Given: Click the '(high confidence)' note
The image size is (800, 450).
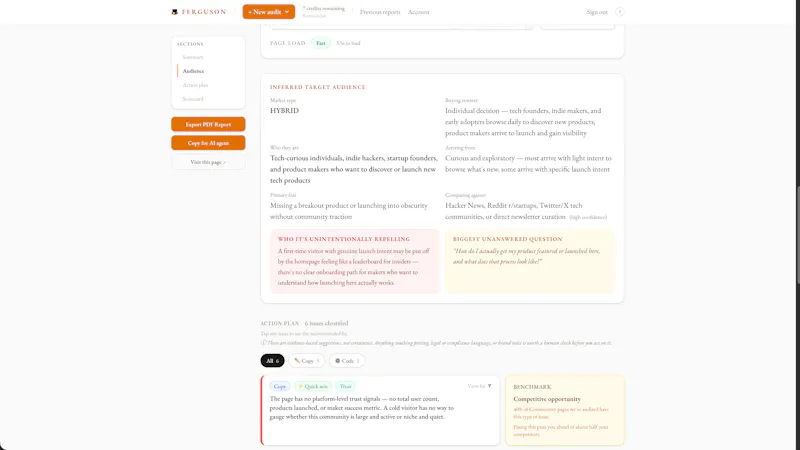Looking at the screenshot, I should pyautogui.click(x=588, y=217).
